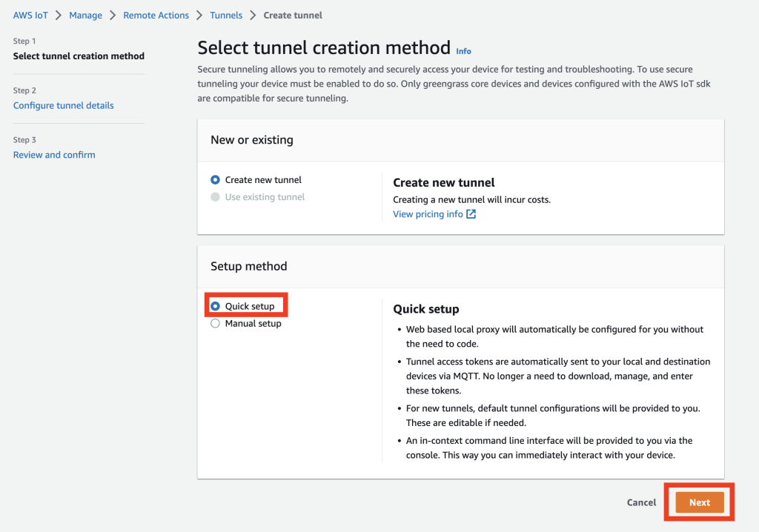Return to Tunnels breadcrumb link
759x532 pixels.
tap(226, 15)
